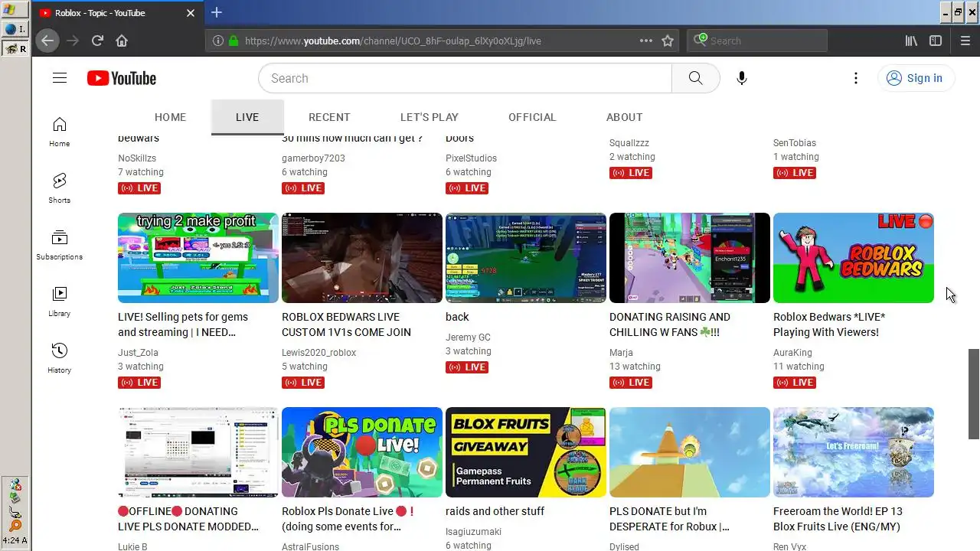Click the address bar URL

pos(393,41)
